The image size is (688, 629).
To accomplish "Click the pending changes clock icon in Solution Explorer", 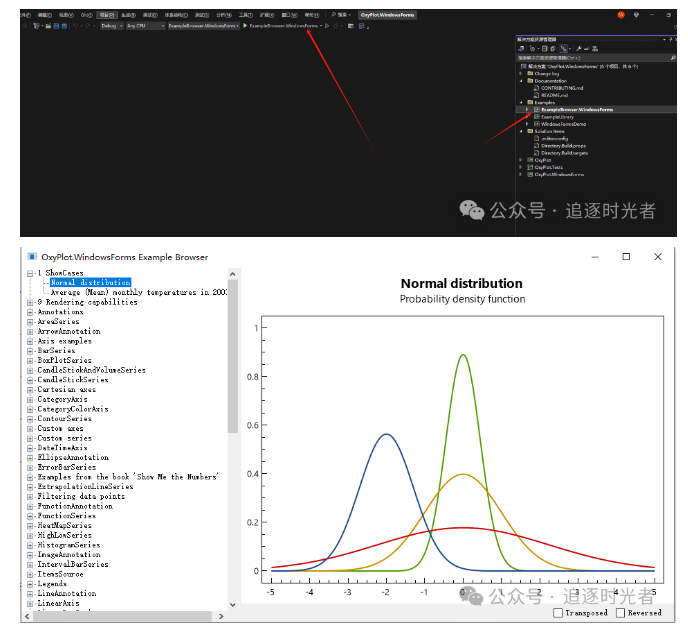I will pos(532,49).
